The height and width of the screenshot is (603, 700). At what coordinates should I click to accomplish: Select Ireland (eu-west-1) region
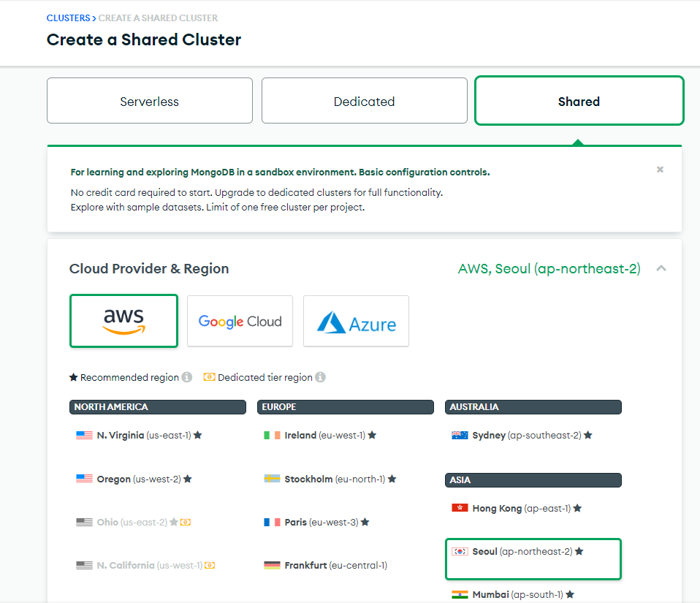point(320,435)
